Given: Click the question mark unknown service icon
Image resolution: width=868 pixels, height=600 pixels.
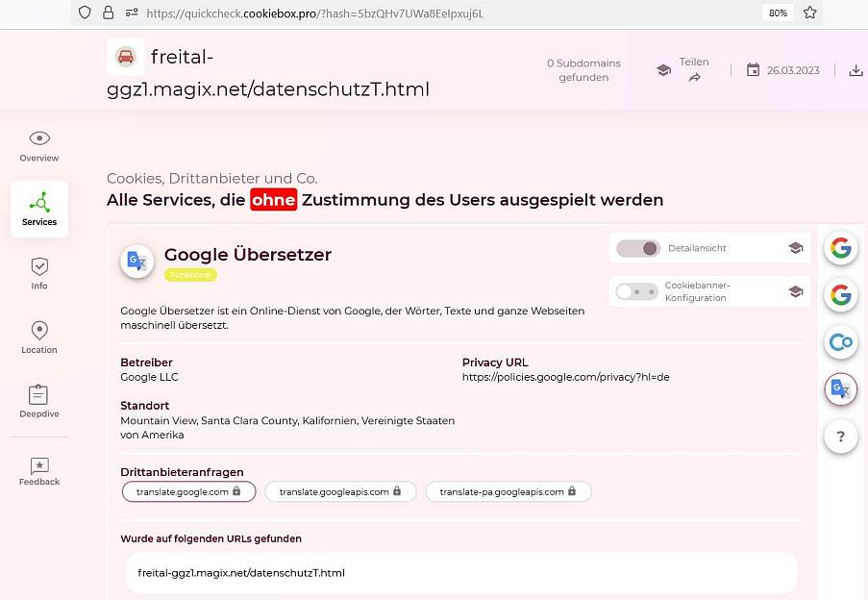Looking at the screenshot, I should tap(841, 437).
